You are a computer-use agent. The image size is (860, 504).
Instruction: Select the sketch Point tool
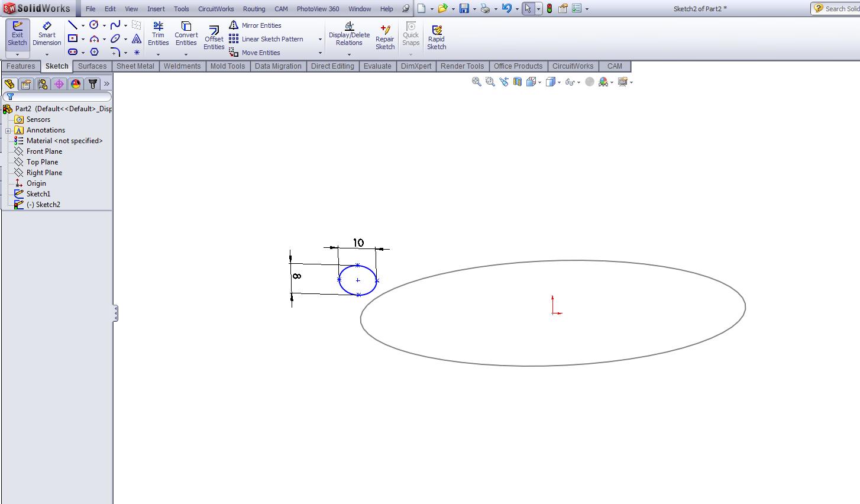click(137, 52)
